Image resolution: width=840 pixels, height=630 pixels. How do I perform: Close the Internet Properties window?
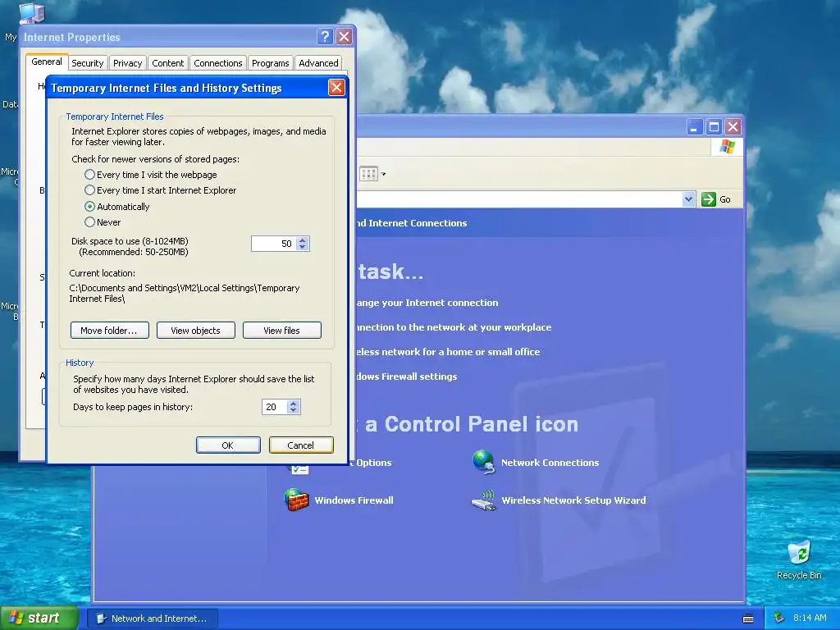coord(344,36)
